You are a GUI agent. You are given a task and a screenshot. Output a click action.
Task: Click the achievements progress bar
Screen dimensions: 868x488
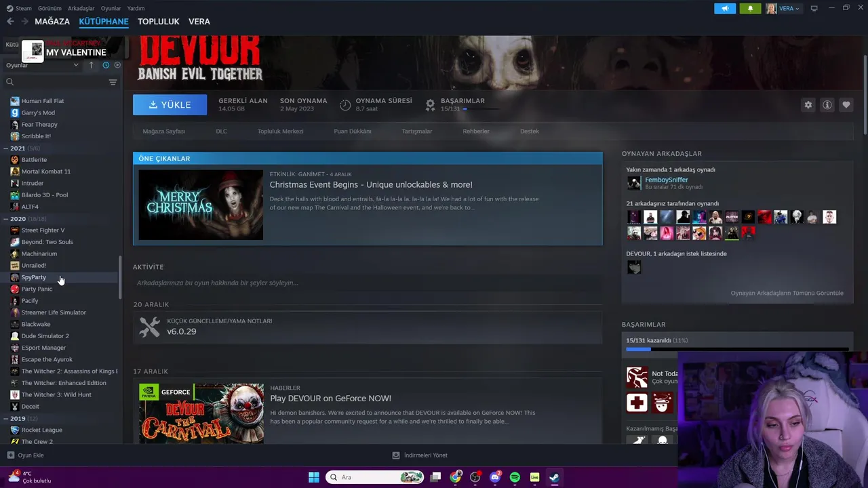[737, 349]
